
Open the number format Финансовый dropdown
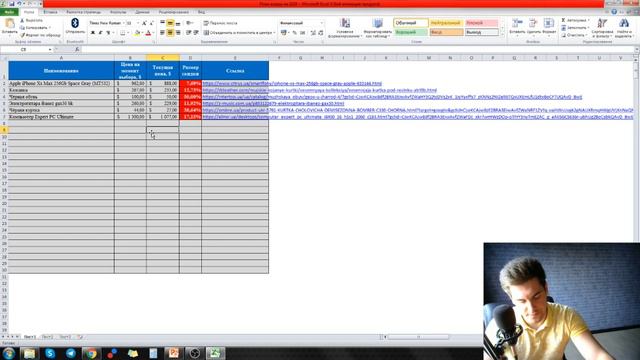click(x=321, y=23)
